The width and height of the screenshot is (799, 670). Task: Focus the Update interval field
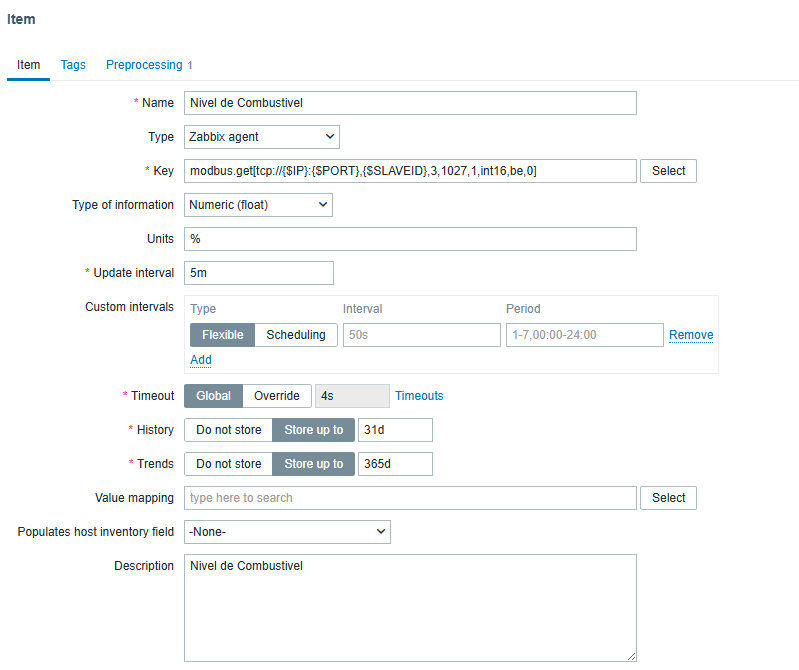pyautogui.click(x=258, y=273)
